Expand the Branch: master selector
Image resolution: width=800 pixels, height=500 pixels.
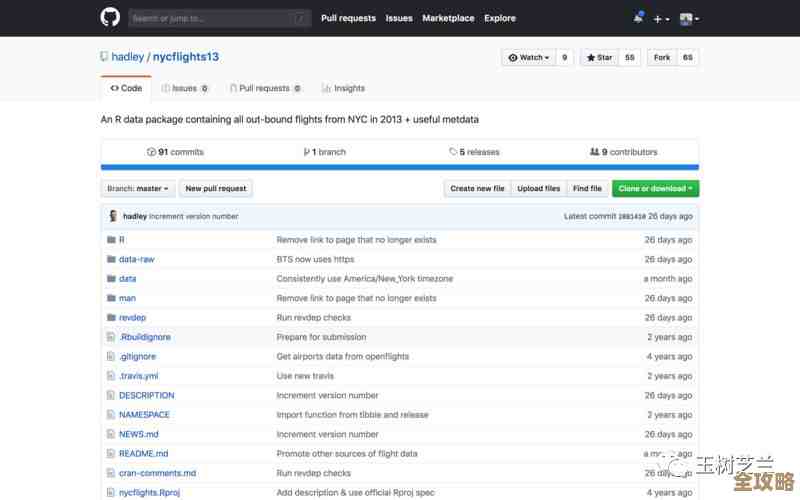point(139,188)
